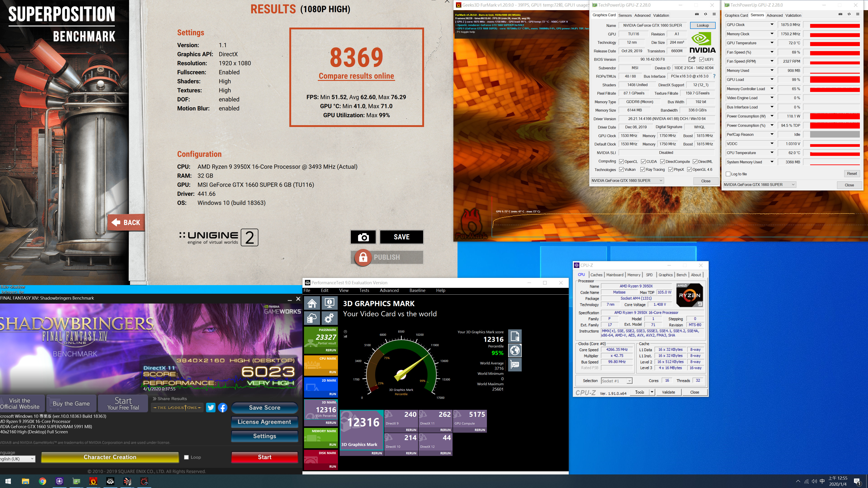Open CPU-Z from the taskbar

click(59, 481)
